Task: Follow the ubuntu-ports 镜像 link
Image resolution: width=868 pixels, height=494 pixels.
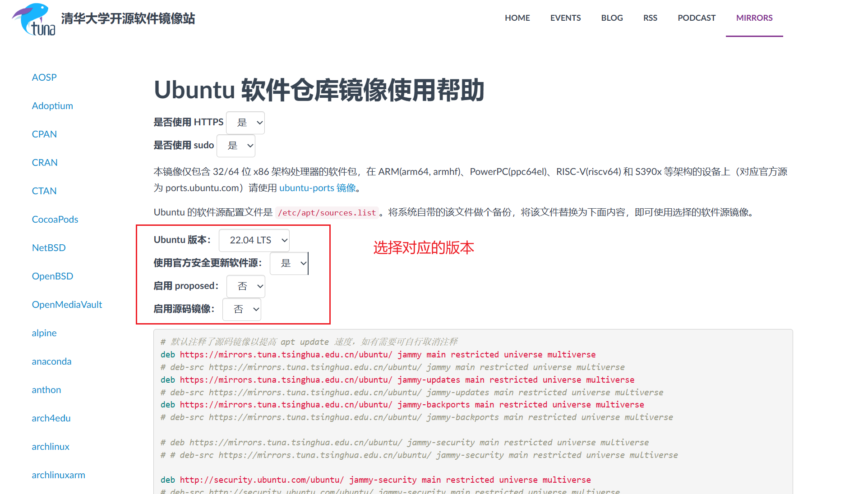Action: point(318,188)
